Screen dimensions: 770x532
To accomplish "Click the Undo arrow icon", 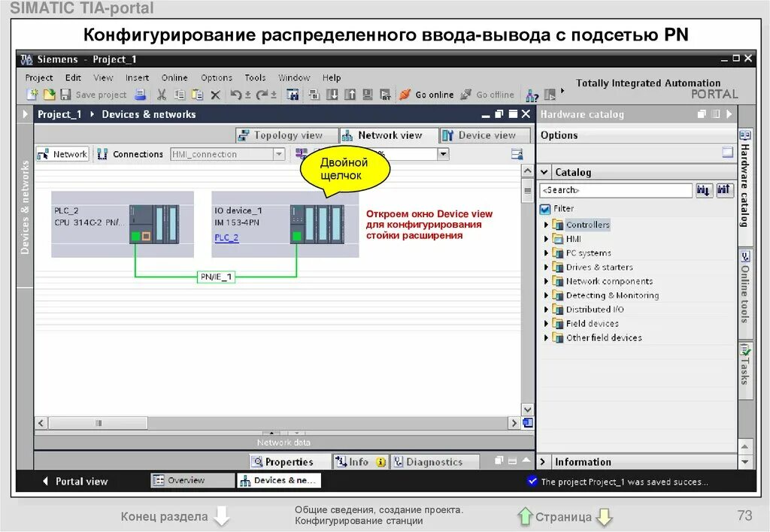I will tap(236, 95).
